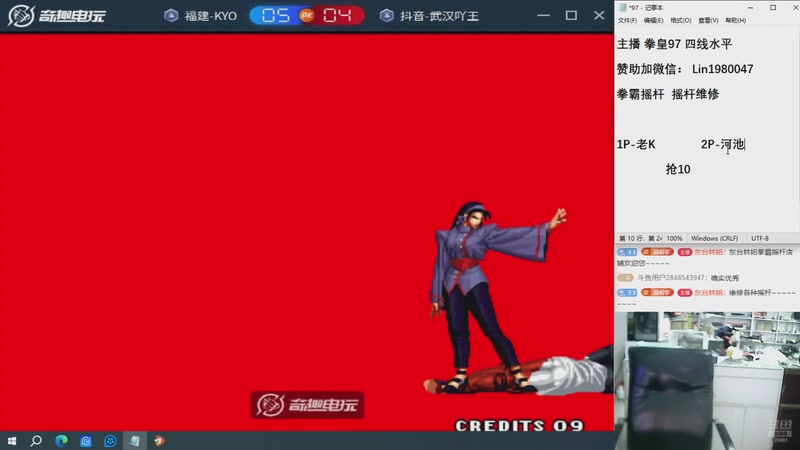The height and width of the screenshot is (450, 800).
Task: Open the 查看(V) menu in Notepad
Action: point(708,20)
